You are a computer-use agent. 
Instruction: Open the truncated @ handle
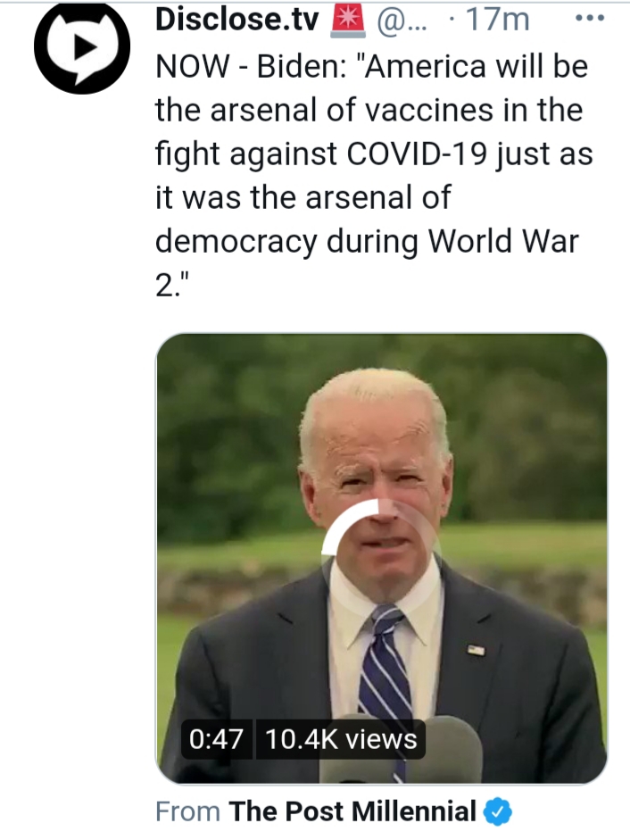[402, 21]
